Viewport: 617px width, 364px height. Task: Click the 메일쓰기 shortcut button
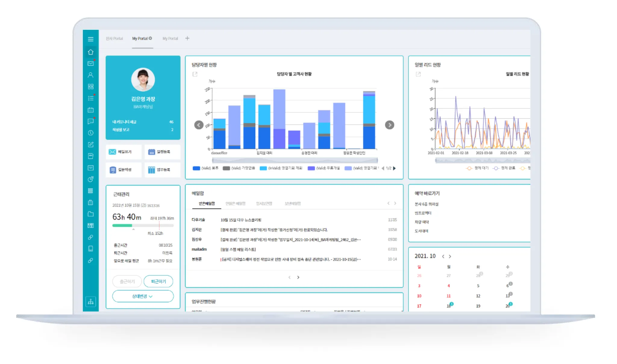click(124, 152)
